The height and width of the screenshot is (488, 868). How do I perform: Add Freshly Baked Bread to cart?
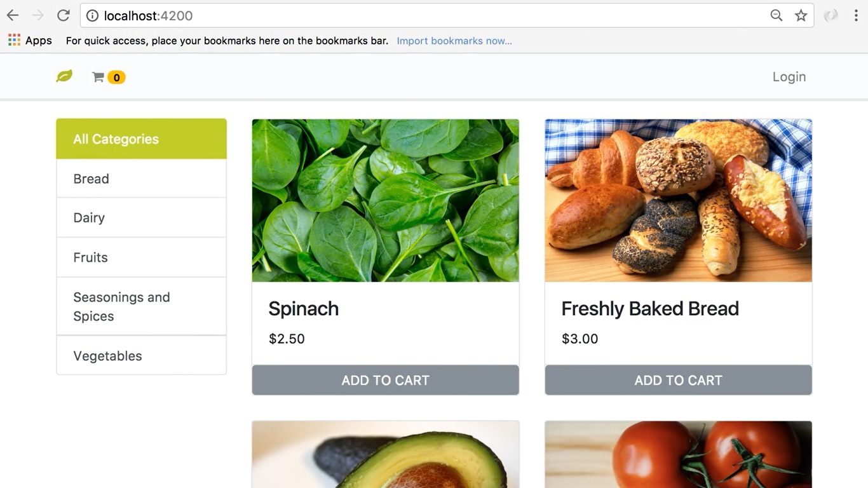[678, 380]
